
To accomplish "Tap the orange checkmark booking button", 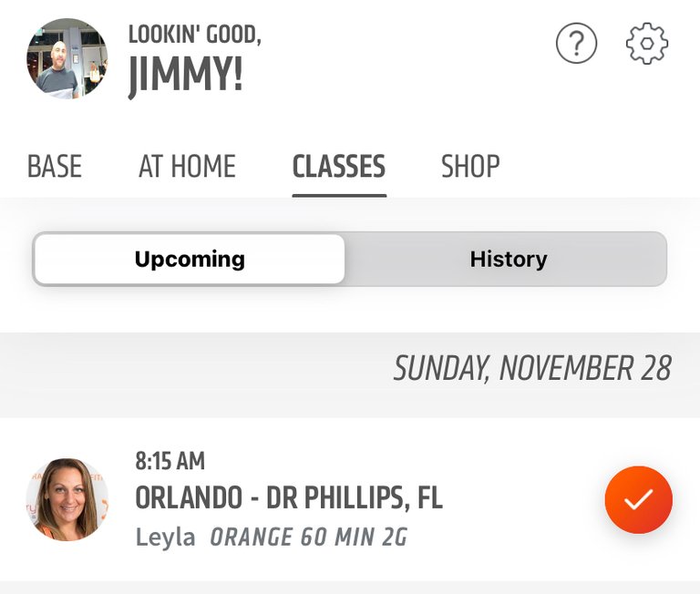I will click(638, 499).
